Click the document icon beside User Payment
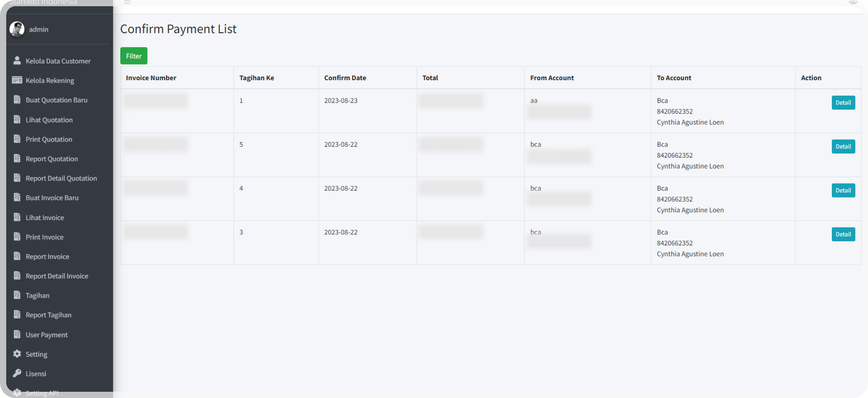868x398 pixels. coord(17,334)
